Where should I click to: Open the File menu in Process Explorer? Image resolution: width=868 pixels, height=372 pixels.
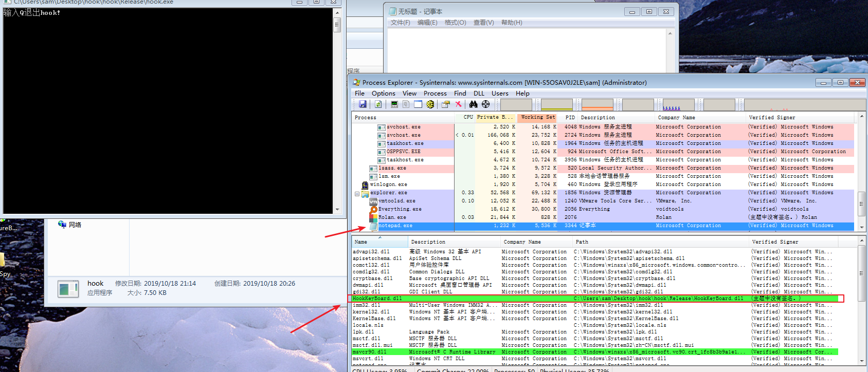point(359,94)
